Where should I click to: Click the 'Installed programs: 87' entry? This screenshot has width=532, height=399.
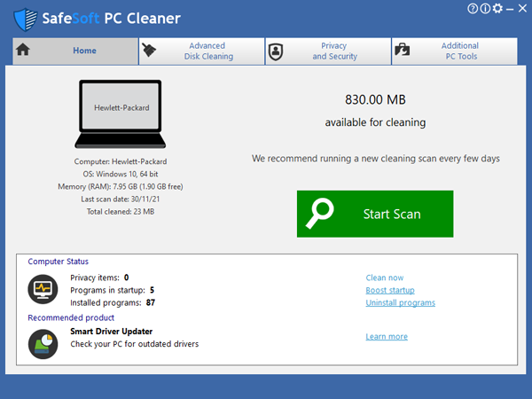click(113, 302)
